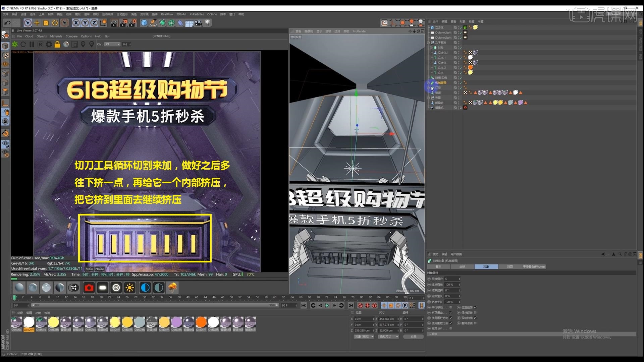Open the X-Particles menu in the menu bar
This screenshot has width=644, height=362.
(x=197, y=14)
